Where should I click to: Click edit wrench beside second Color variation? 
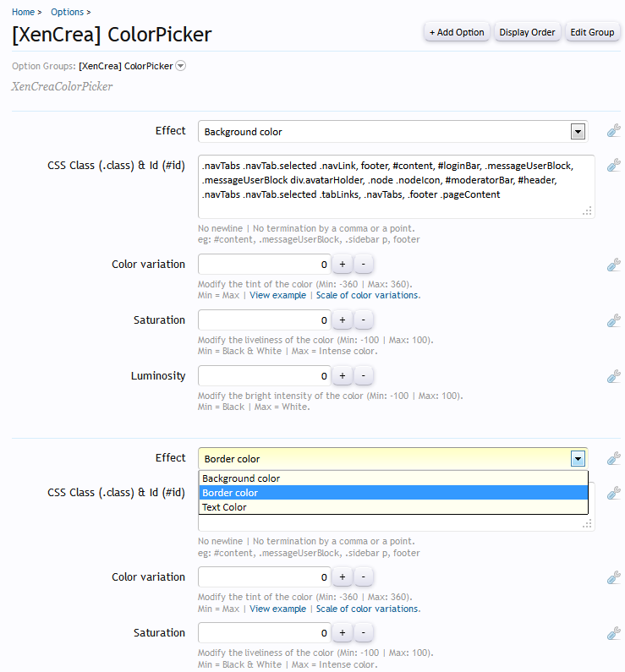(x=614, y=577)
